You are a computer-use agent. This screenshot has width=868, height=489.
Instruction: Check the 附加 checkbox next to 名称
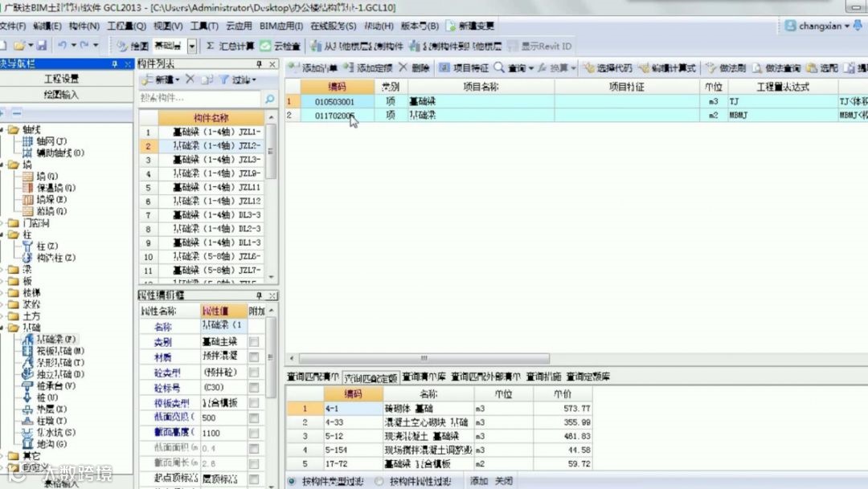point(255,327)
